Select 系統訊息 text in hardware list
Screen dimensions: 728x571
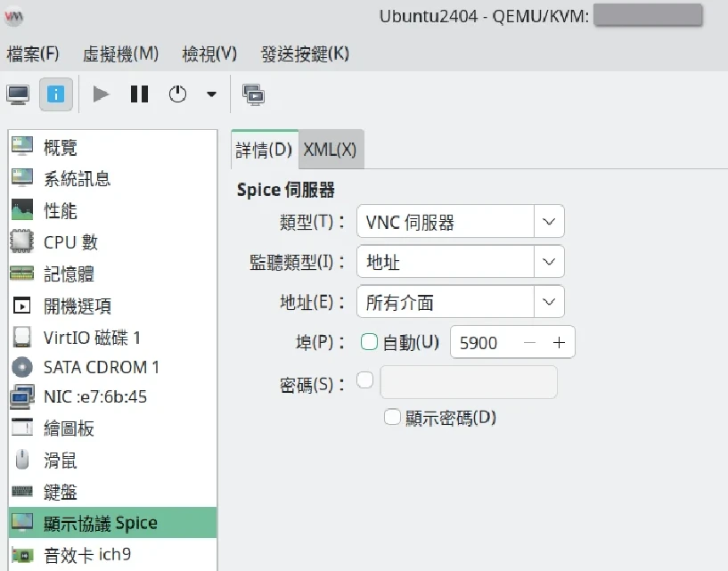tap(77, 179)
